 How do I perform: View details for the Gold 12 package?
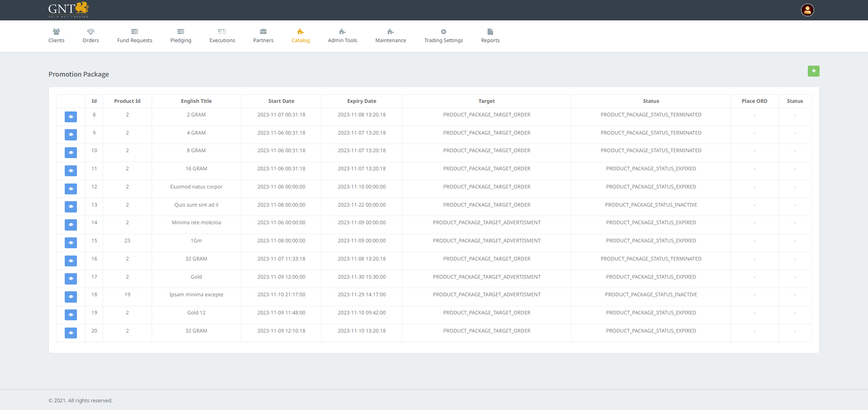(x=71, y=315)
